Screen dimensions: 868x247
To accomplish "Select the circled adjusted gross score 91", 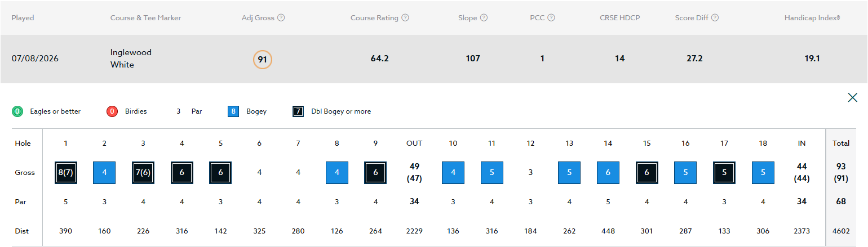I will click(x=263, y=59).
